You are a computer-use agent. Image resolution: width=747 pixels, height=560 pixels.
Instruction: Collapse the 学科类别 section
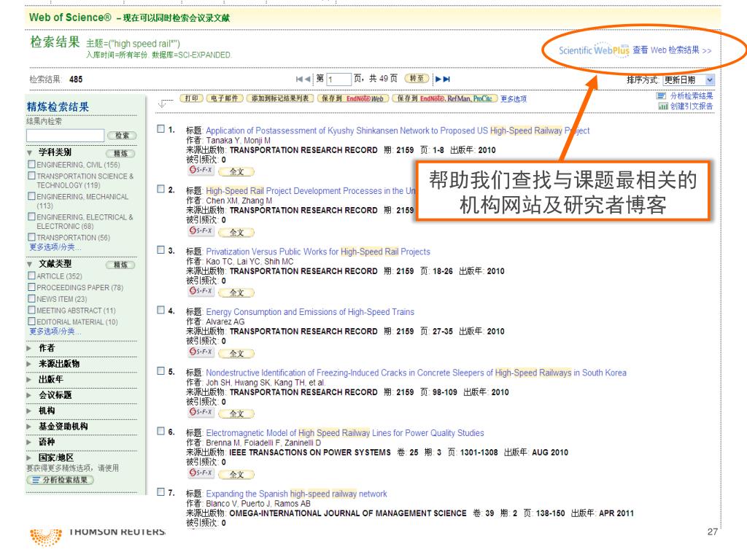29,153
